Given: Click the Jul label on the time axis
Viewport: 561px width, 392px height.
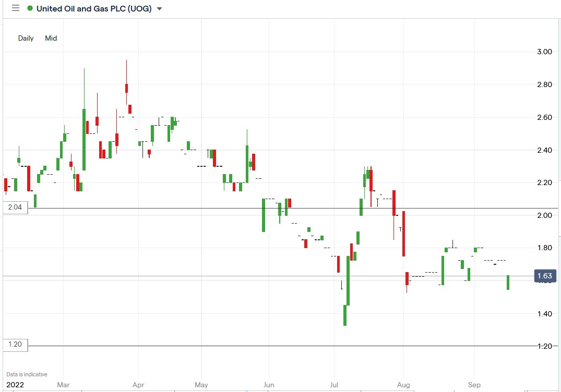Looking at the screenshot, I should 334,384.
